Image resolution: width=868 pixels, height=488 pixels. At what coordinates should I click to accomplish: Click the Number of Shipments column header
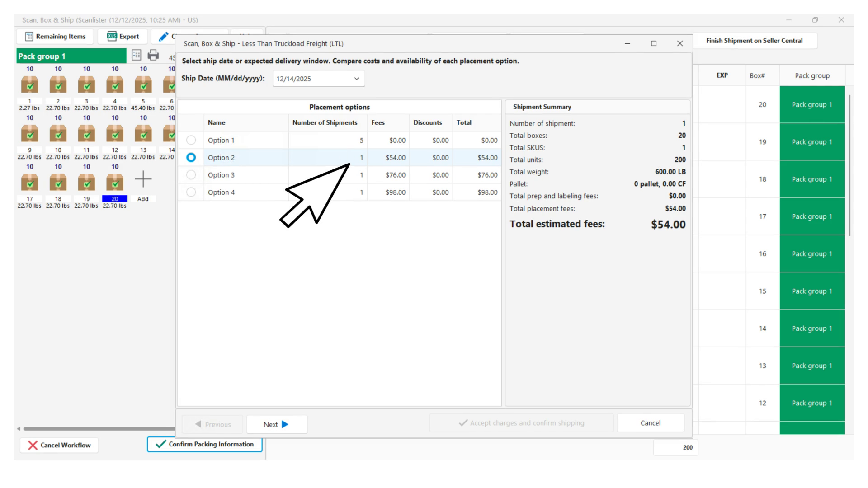click(x=325, y=122)
